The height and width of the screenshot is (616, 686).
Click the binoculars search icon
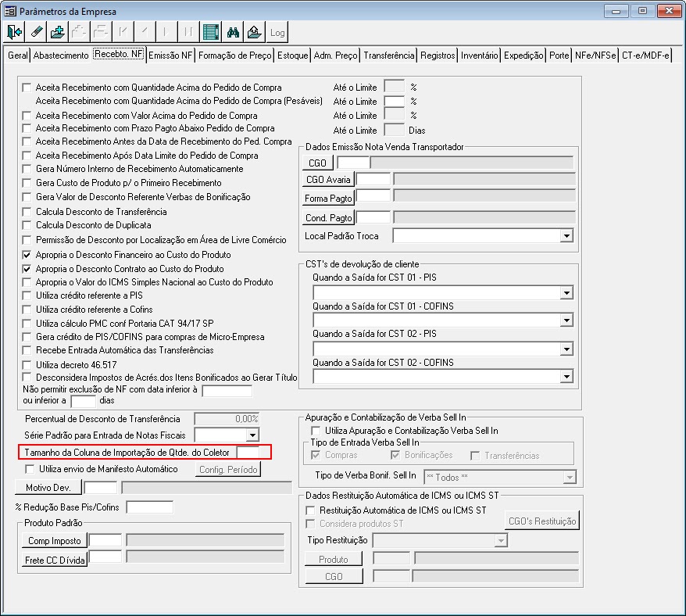point(233,32)
